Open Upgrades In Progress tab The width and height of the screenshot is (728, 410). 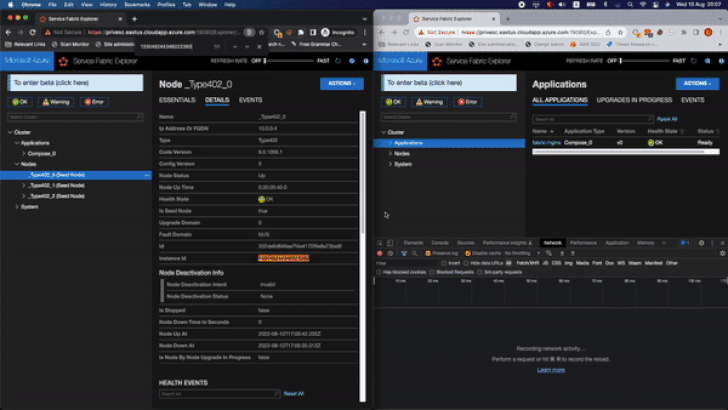point(633,100)
